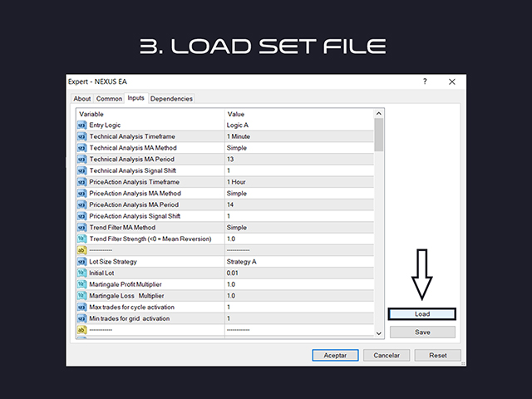Open the About tab
This screenshot has width=532, height=399.
pos(82,99)
